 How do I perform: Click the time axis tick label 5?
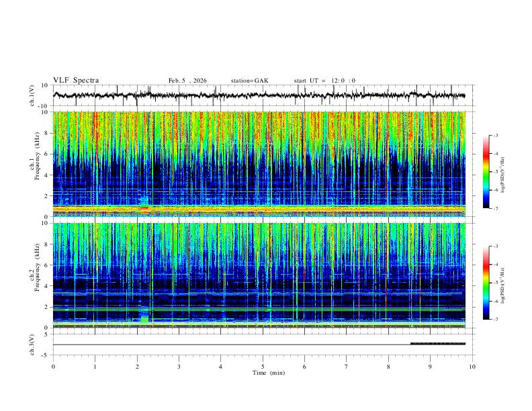tap(263, 367)
